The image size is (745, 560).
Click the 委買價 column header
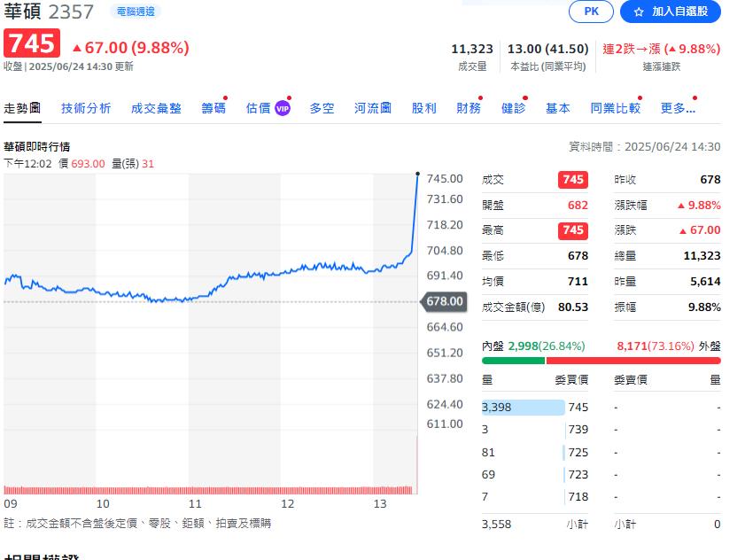coord(571,380)
